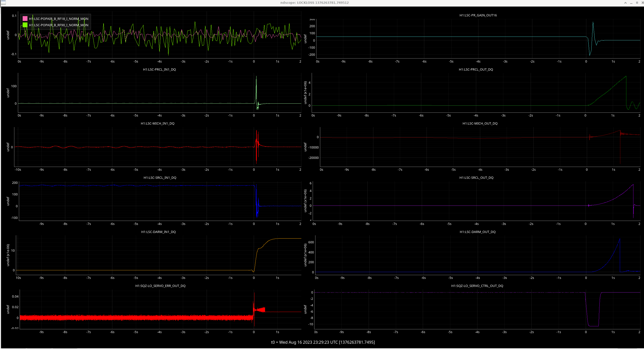Click the pink RF18_I_NORM_MON legend swatch

pos(25,19)
